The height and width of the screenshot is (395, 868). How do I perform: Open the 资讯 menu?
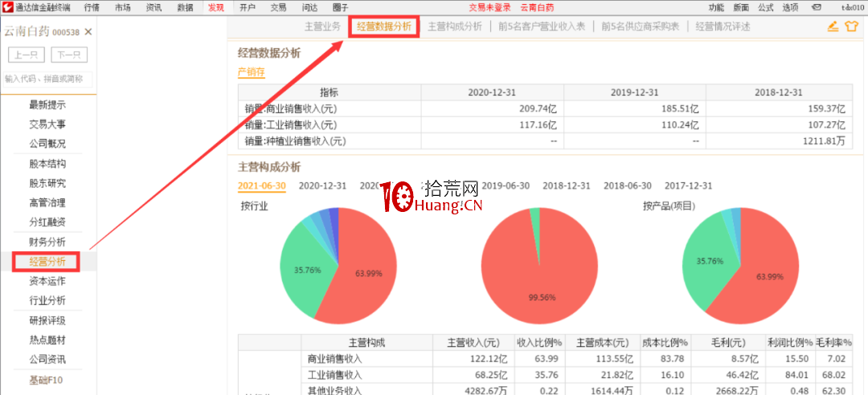[x=154, y=7]
